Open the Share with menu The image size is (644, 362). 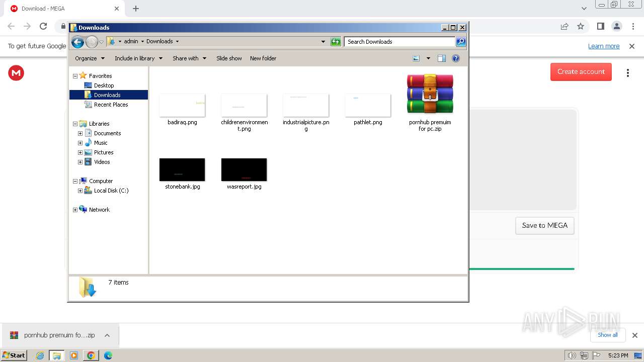190,58
